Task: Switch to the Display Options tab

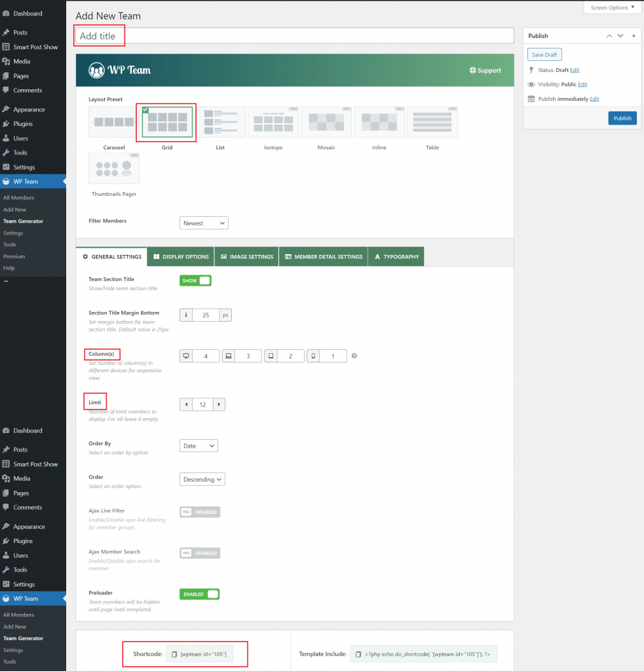Action: pos(181,257)
